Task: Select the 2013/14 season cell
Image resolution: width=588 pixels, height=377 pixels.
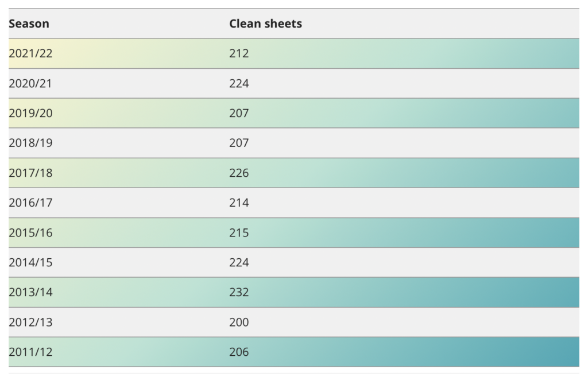Action: [x=30, y=292]
